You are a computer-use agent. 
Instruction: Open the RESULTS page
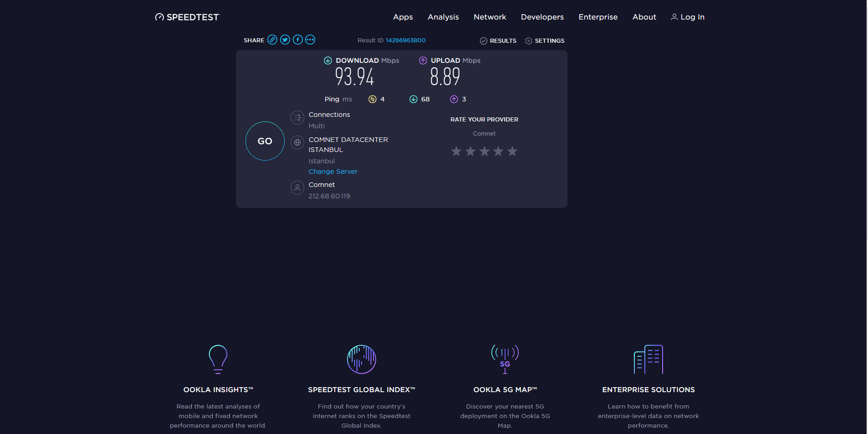pos(503,41)
